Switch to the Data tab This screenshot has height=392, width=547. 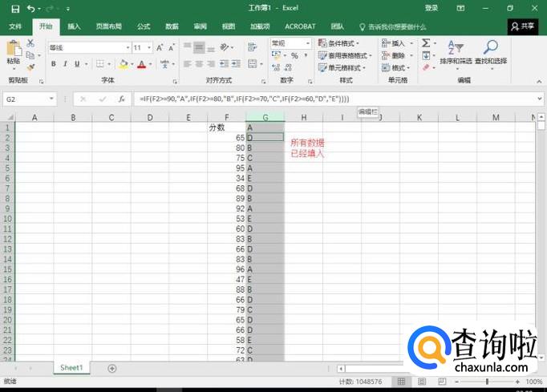coord(172,26)
